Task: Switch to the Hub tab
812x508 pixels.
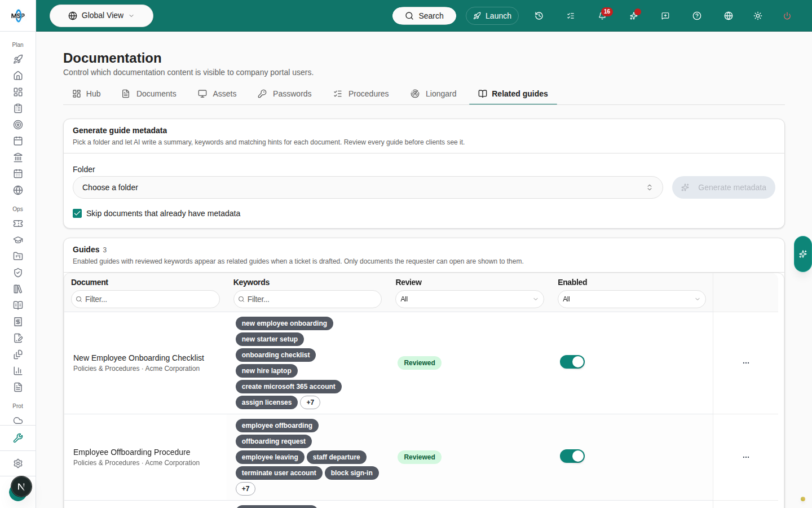Action: (x=87, y=94)
